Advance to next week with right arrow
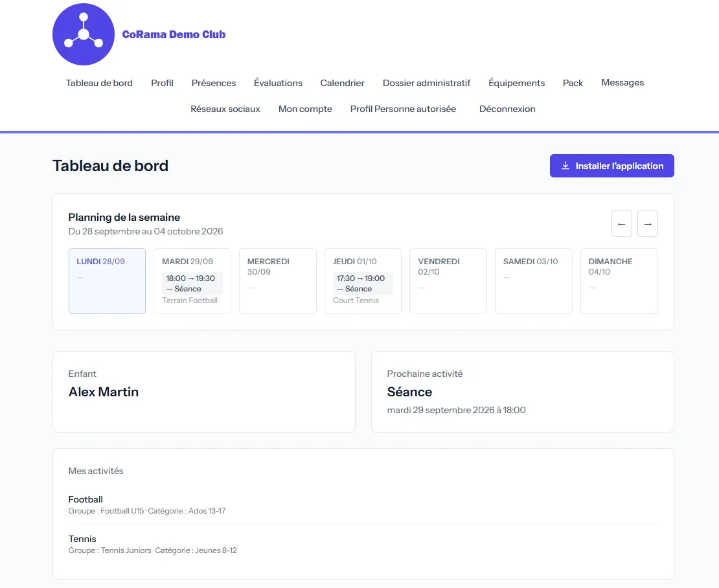This screenshot has height=588, width=719. point(648,223)
